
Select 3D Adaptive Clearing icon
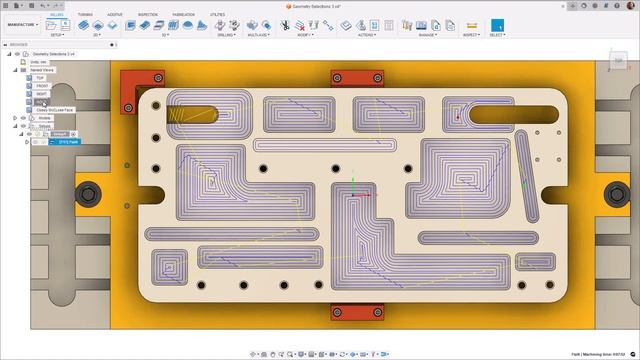[x=130, y=25]
